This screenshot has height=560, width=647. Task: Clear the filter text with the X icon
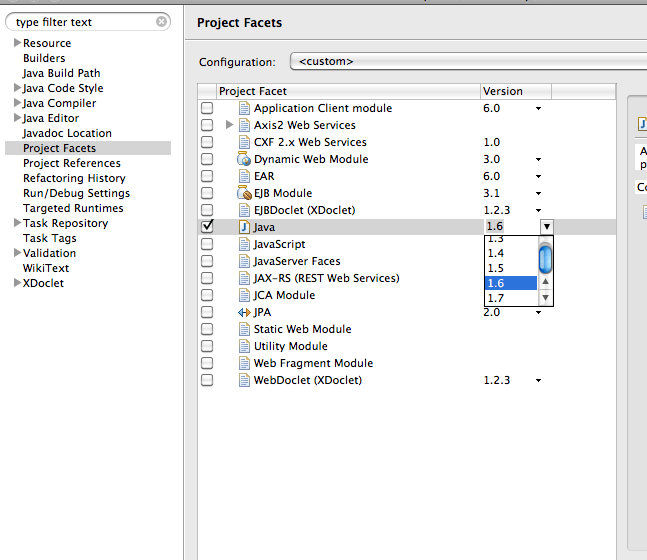pyautogui.click(x=161, y=21)
